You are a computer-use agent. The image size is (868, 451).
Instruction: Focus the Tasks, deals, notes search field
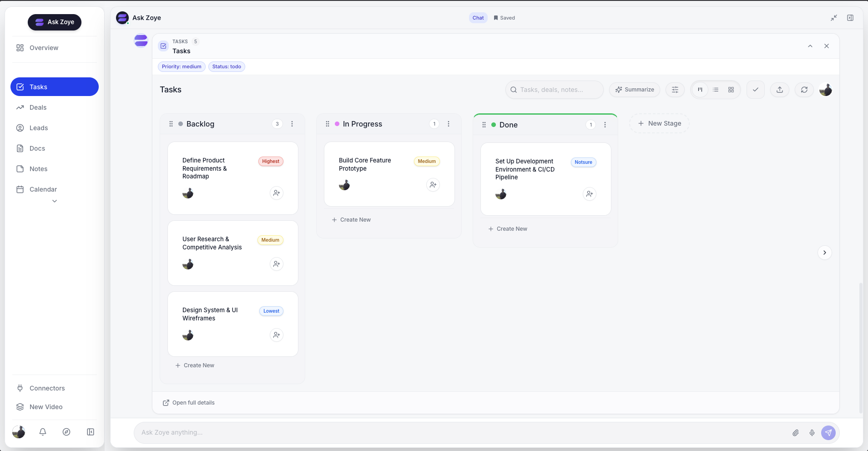[x=554, y=90]
